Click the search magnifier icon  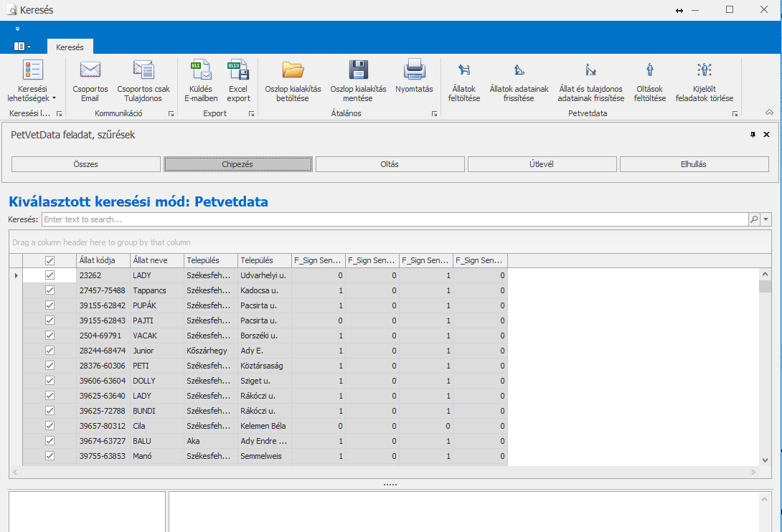(754, 219)
